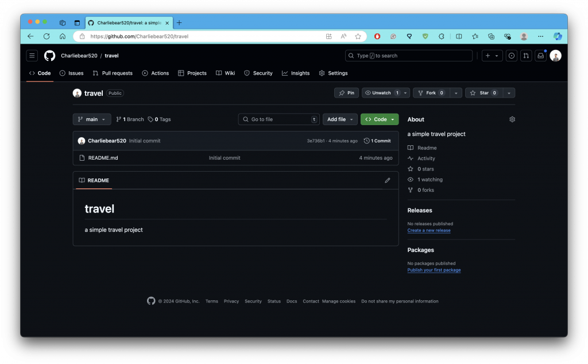Expand the Unwatch notification options arrow

[405, 93]
